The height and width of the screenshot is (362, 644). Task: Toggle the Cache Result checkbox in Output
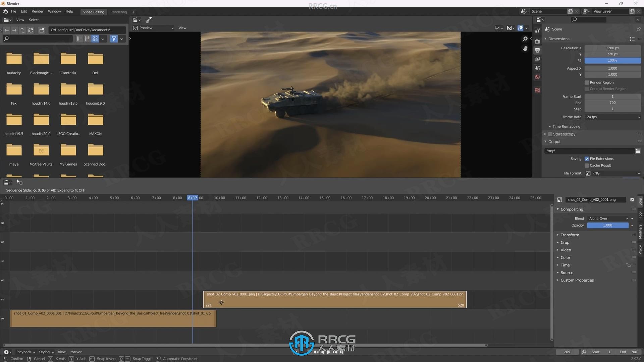point(587,165)
